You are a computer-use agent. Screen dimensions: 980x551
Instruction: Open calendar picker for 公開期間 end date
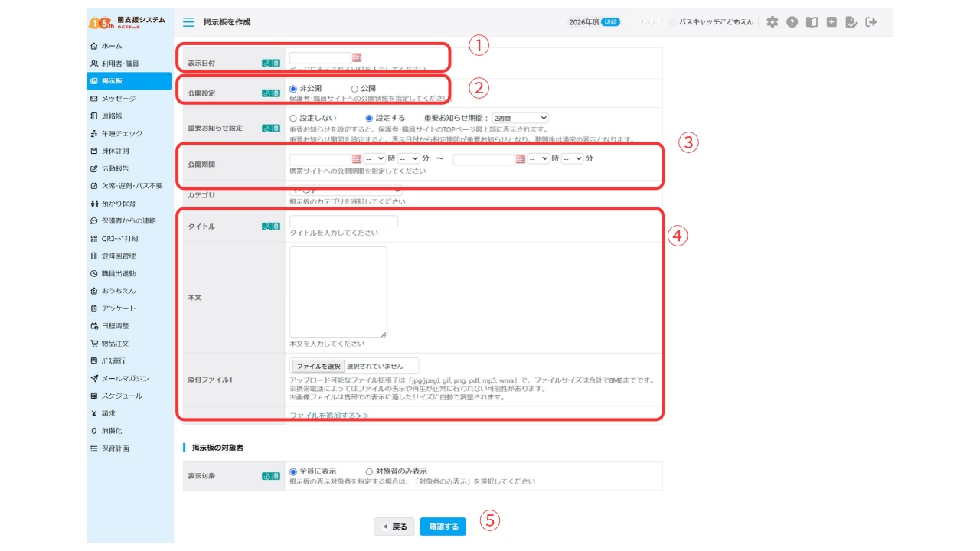pos(521,158)
